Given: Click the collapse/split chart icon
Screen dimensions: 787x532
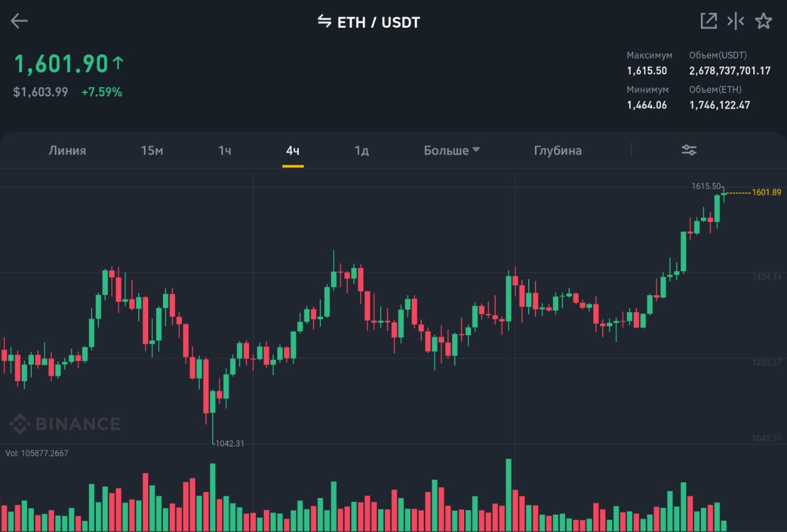Looking at the screenshot, I should pos(735,21).
